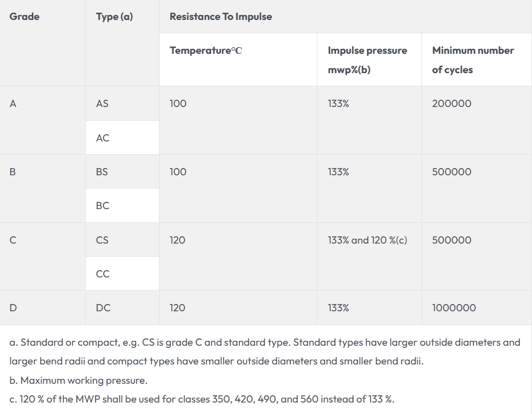Select the BC type cell
The image size is (532, 414).
[103, 205]
